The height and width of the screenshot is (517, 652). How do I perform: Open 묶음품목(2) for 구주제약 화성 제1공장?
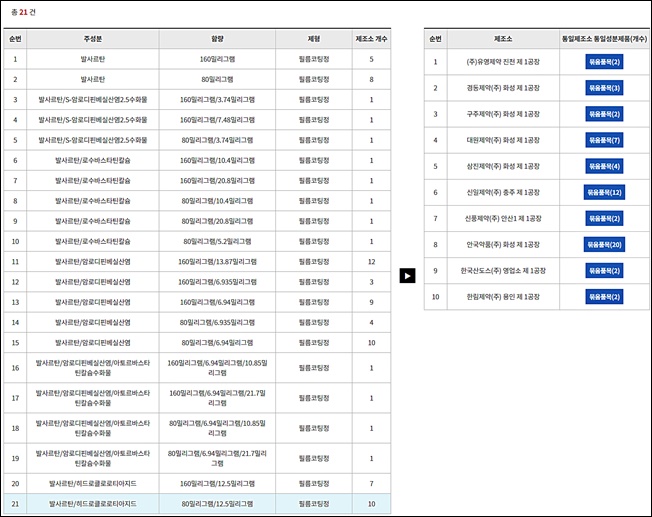[604, 114]
